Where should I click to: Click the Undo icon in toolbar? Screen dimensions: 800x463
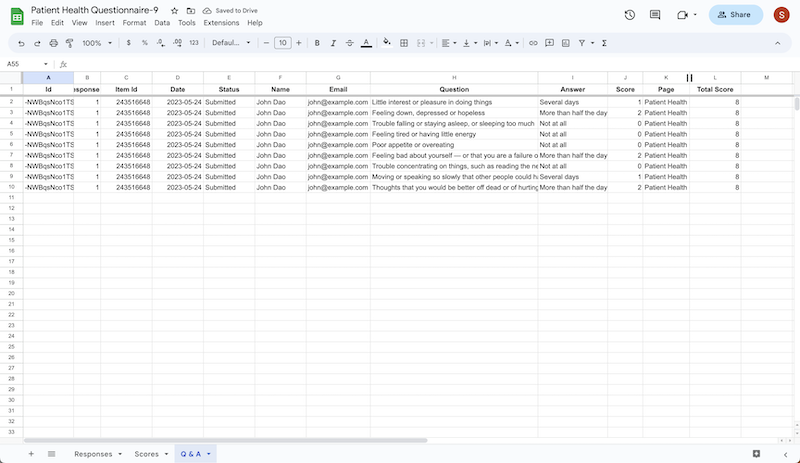coord(22,43)
